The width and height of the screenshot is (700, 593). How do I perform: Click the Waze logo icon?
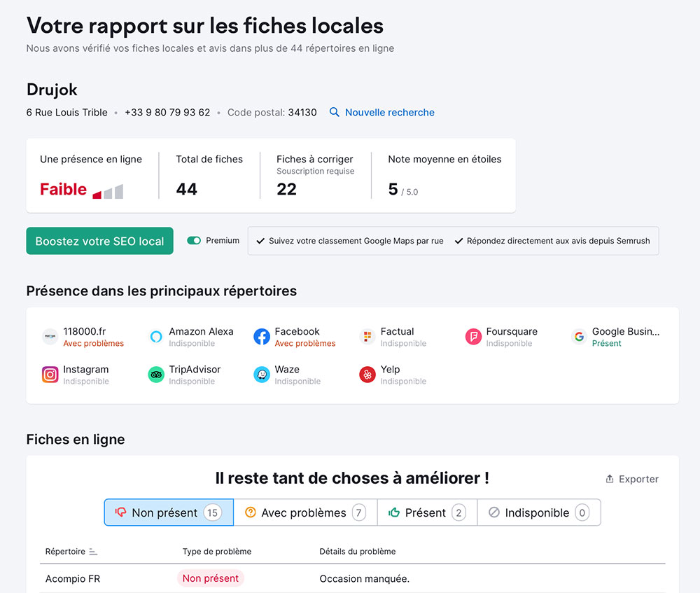(262, 375)
